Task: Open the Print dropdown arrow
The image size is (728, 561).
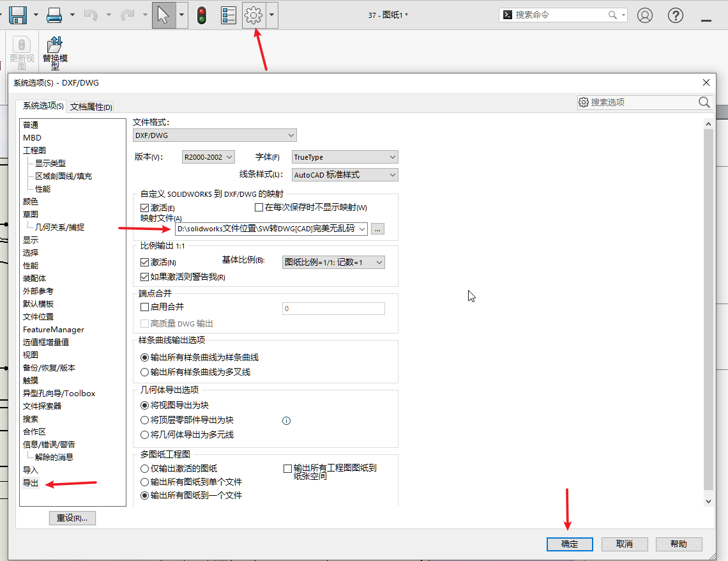Action: [72, 15]
